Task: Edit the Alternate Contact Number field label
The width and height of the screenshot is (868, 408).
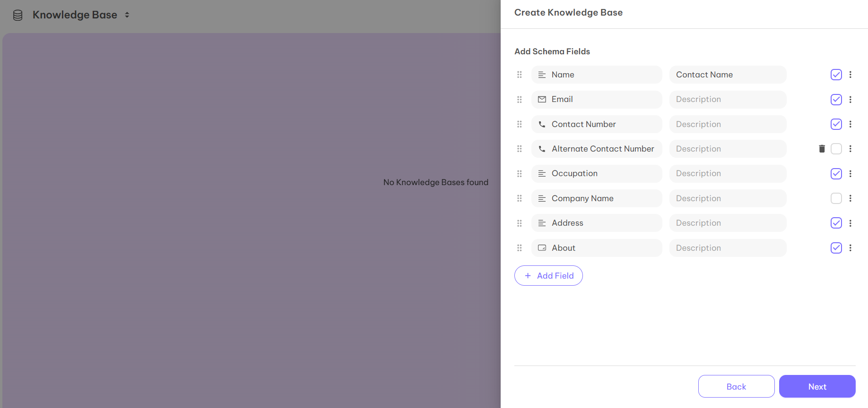Action: point(597,149)
